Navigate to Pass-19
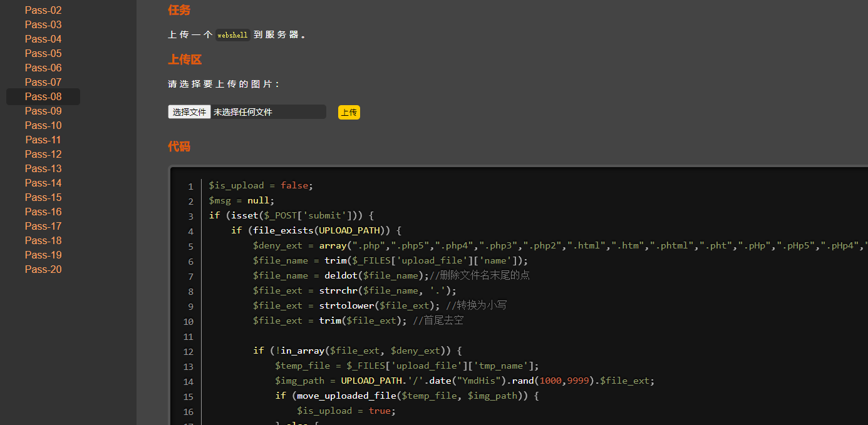The image size is (868, 425). (43, 255)
